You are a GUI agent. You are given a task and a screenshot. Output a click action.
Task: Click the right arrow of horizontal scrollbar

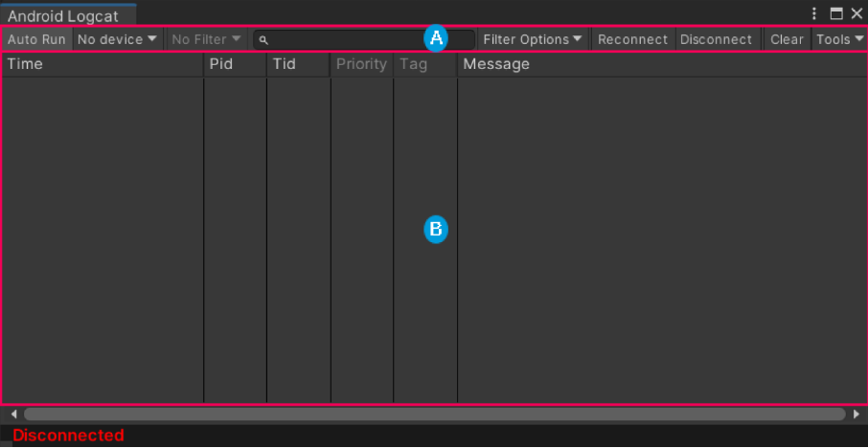click(x=857, y=414)
